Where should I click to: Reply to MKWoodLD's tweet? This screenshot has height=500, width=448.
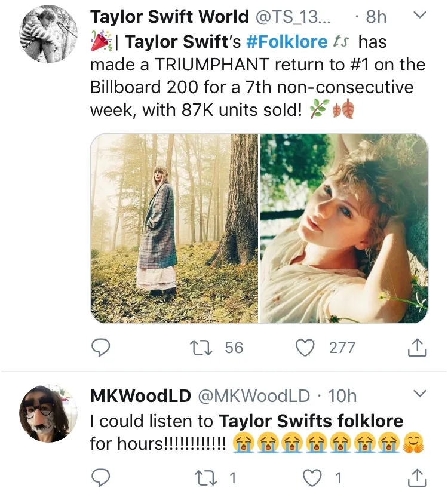pos(102,477)
